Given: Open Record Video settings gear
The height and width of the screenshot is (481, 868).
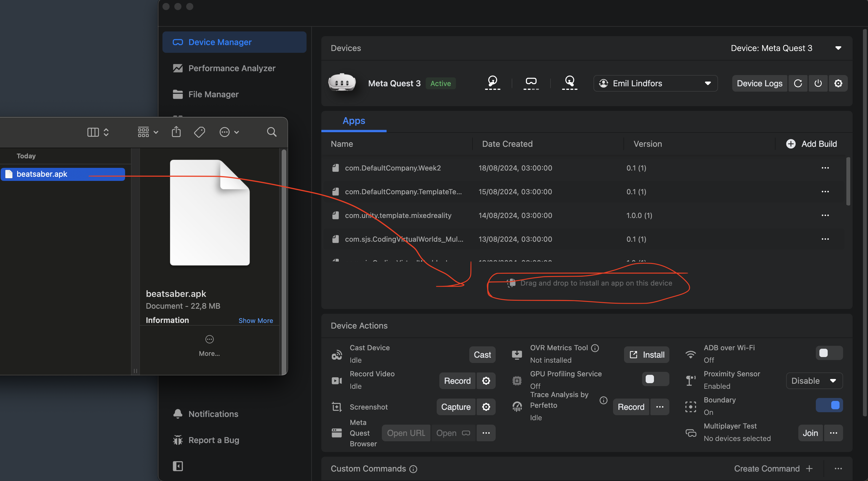Looking at the screenshot, I should (x=486, y=380).
